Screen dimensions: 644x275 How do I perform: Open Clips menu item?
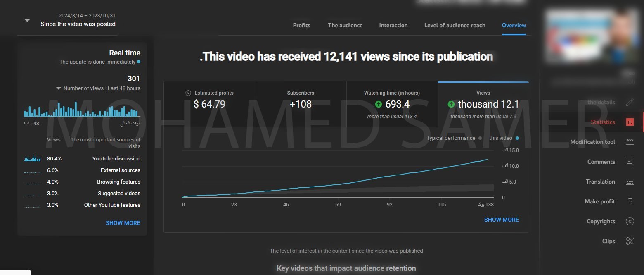coord(608,241)
